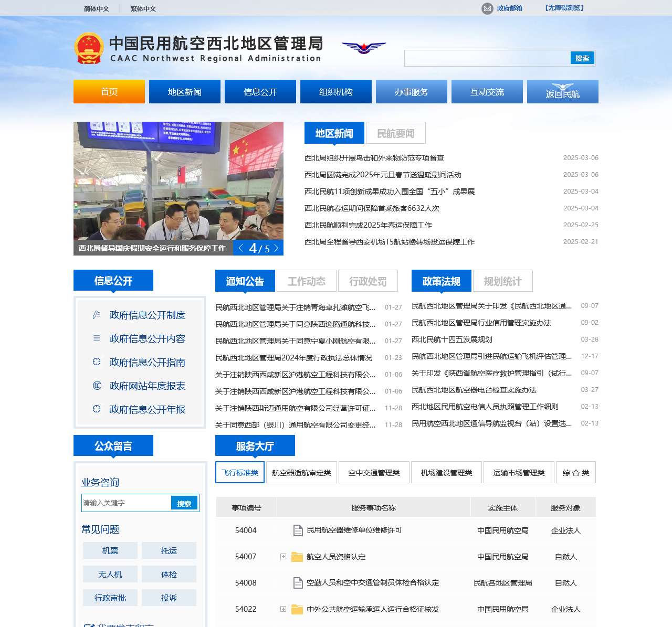Click folder icon for 中外公共航空运输承运人运行合格证核发
672x627 pixels.
pos(297,609)
